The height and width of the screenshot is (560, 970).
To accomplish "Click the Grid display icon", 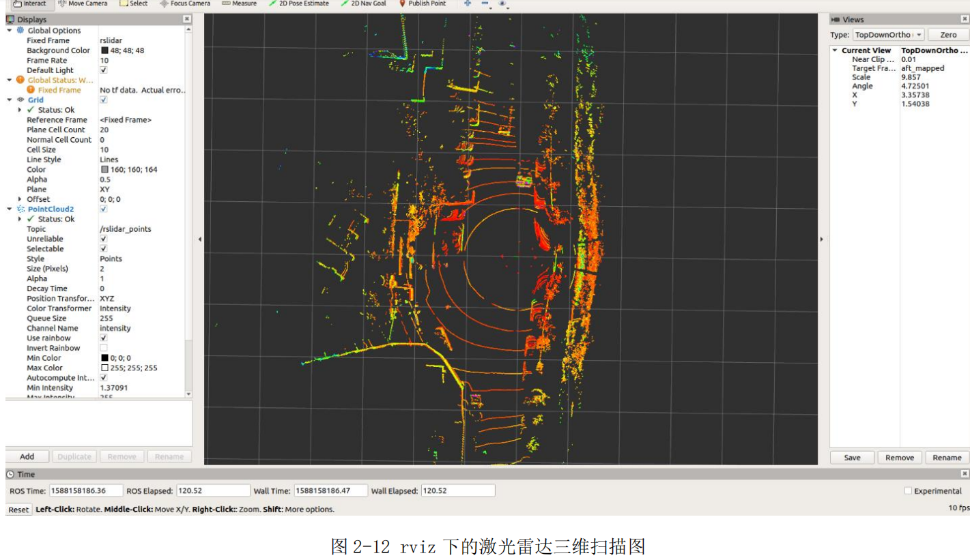I will [x=20, y=100].
